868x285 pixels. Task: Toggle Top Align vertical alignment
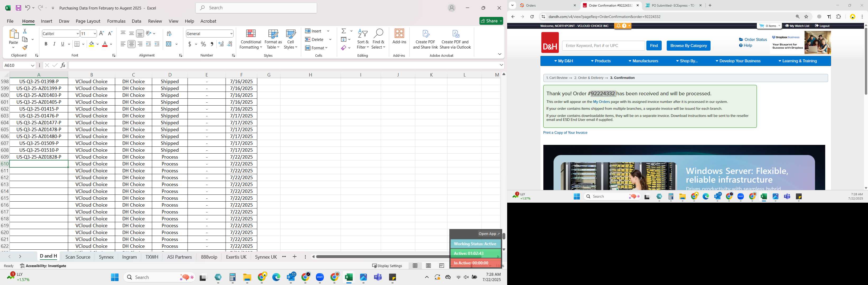123,33
